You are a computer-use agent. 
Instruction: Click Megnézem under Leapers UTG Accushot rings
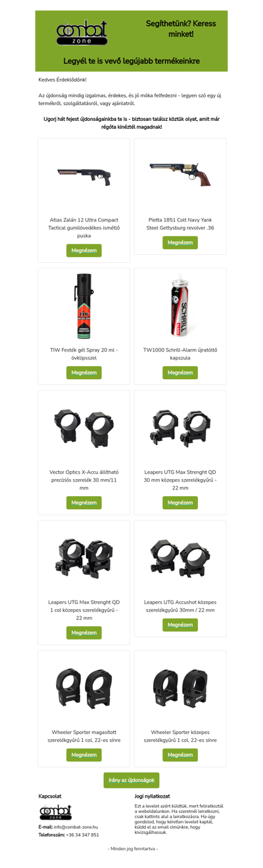(180, 625)
